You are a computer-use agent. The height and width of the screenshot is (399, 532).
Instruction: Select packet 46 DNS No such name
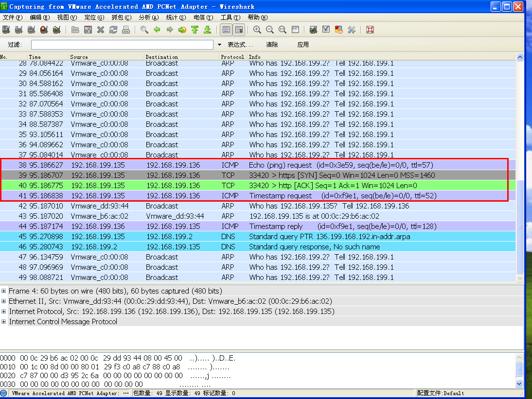click(258, 246)
